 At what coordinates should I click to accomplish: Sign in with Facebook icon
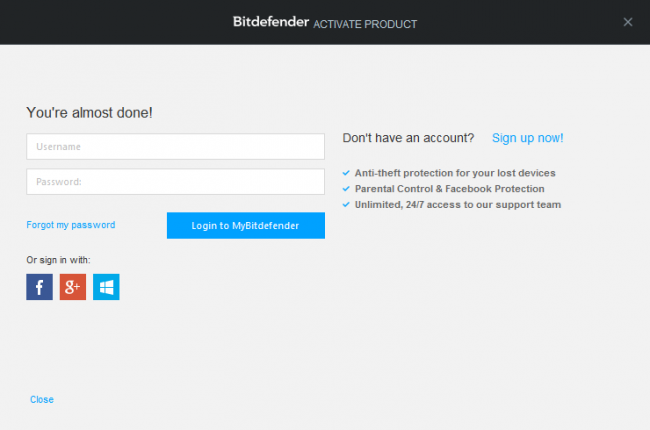pyautogui.click(x=39, y=288)
